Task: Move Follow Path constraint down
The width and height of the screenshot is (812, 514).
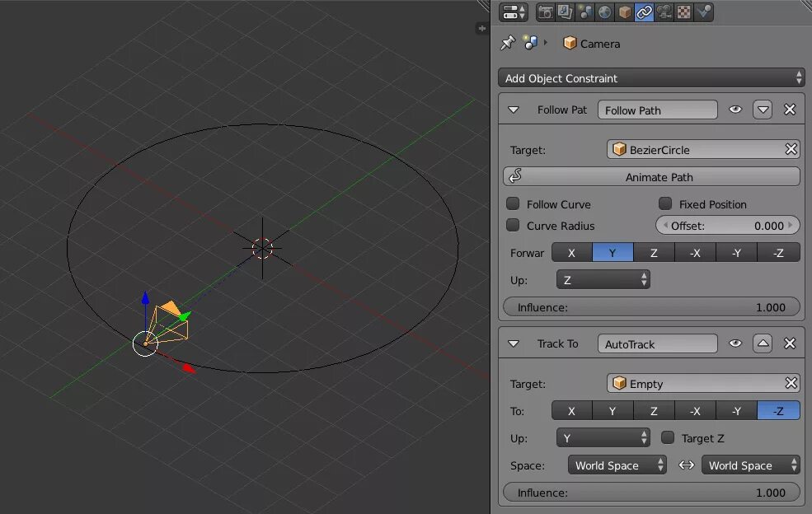Action: click(763, 110)
